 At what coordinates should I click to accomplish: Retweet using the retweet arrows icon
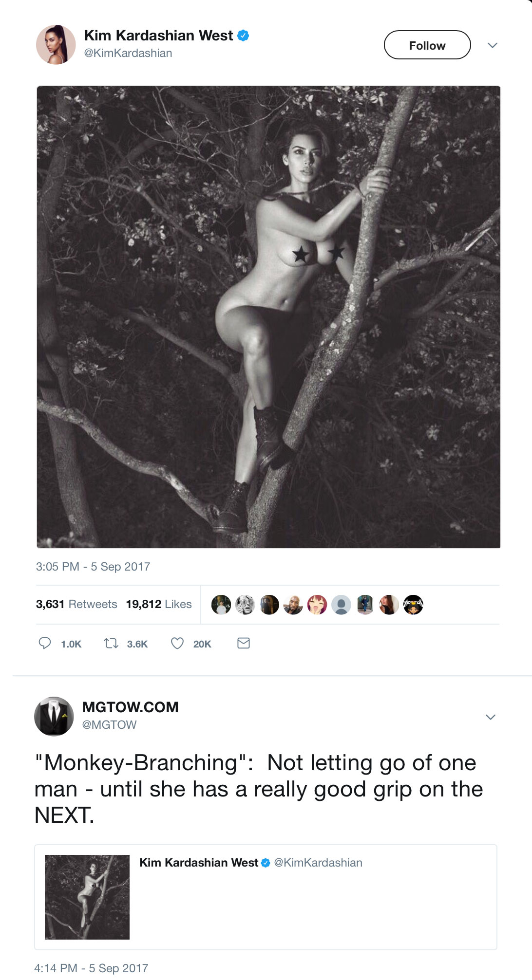[111, 643]
